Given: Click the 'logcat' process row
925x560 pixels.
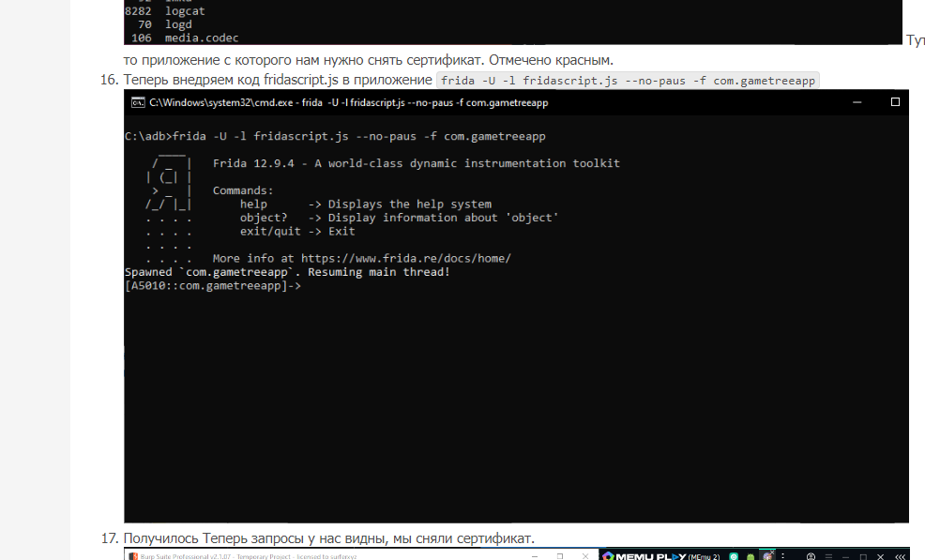Looking at the screenshot, I should [x=165, y=11].
